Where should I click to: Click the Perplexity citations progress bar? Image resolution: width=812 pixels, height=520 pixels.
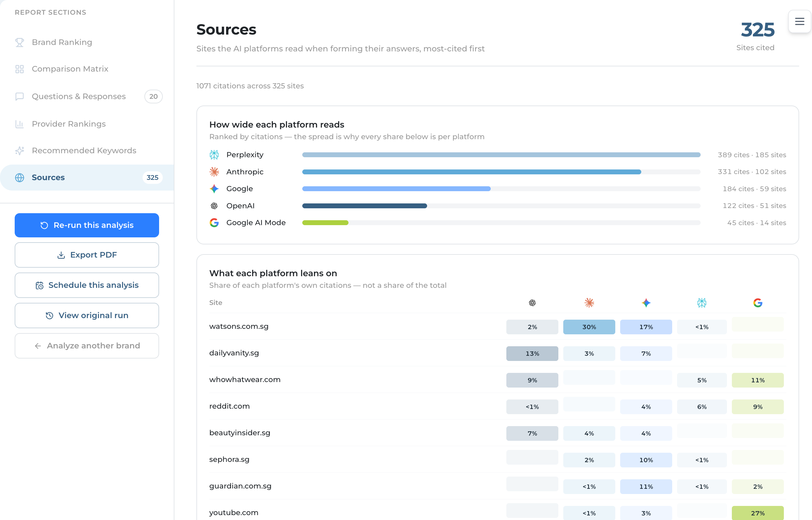pos(501,155)
